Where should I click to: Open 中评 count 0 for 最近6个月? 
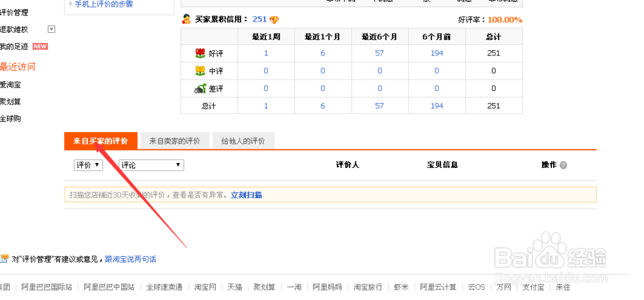point(379,71)
